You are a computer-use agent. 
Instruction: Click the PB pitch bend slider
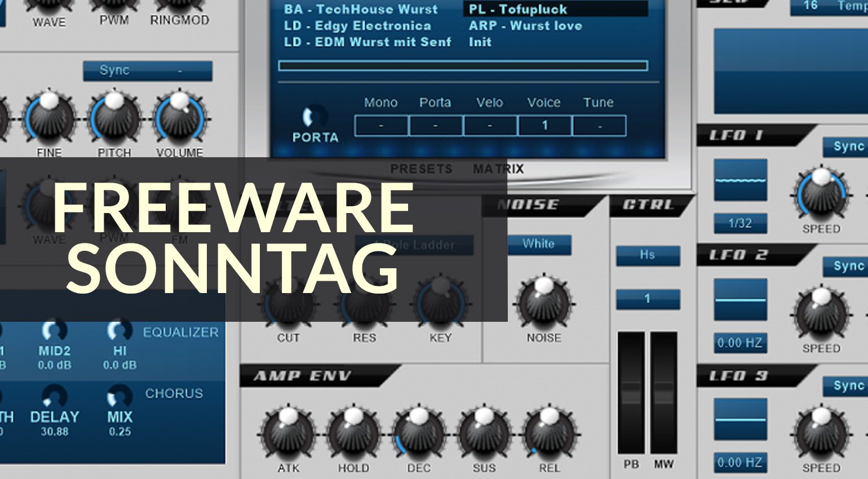[x=631, y=393]
